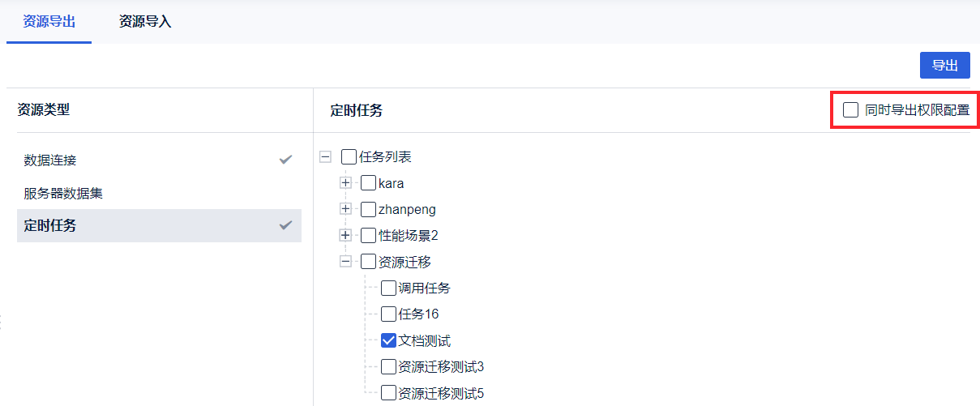Image resolution: width=980 pixels, height=406 pixels.
Task: Check the 任务列表 checkbox
Action: pos(349,157)
